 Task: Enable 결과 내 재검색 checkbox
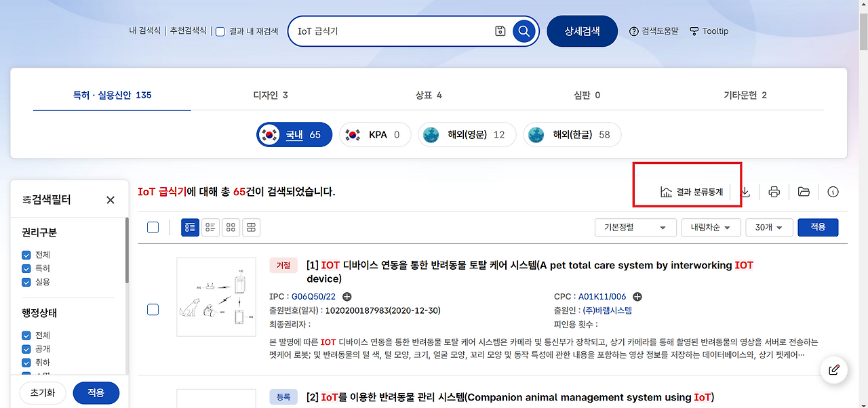[220, 30]
